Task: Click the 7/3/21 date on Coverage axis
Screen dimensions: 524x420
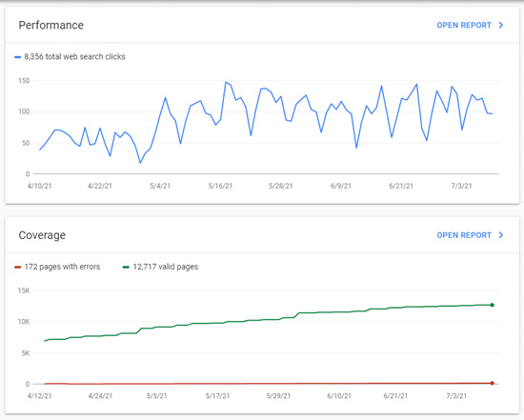Action: pyautogui.click(x=456, y=396)
